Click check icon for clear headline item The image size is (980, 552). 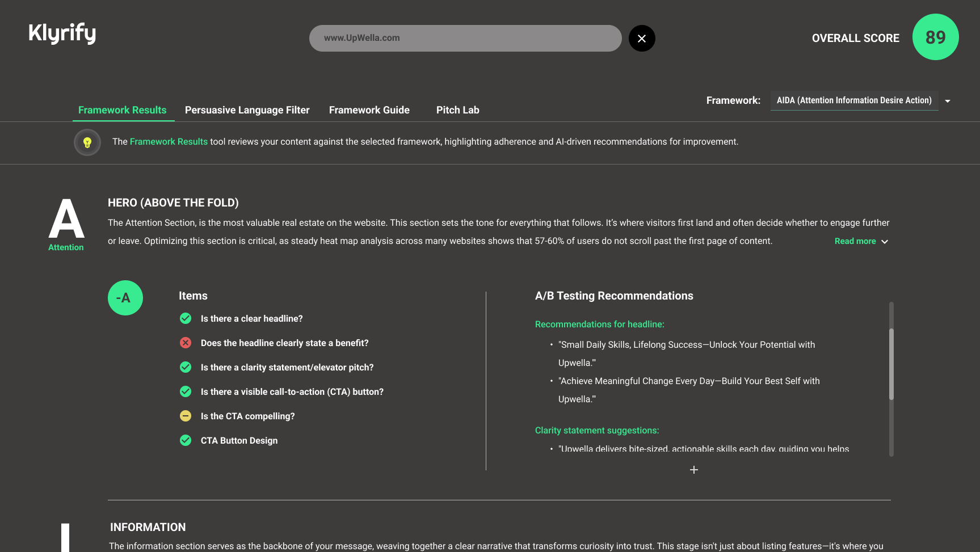click(186, 318)
